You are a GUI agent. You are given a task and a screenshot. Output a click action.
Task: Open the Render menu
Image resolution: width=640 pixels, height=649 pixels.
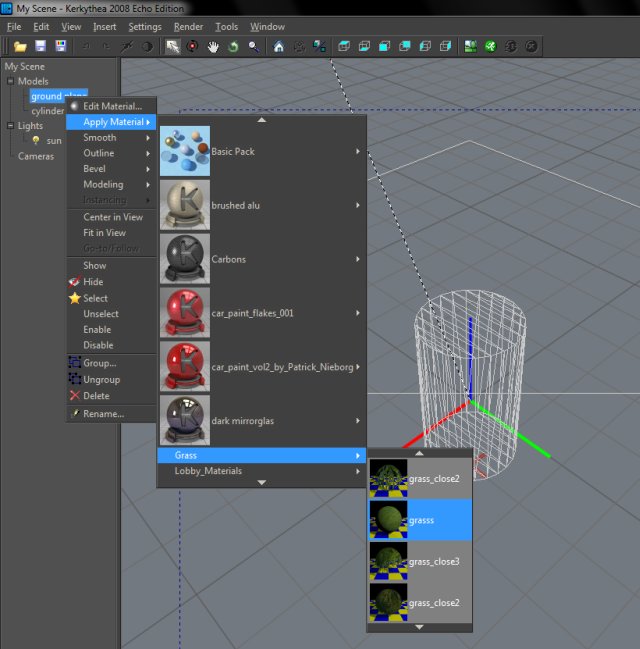(188, 27)
